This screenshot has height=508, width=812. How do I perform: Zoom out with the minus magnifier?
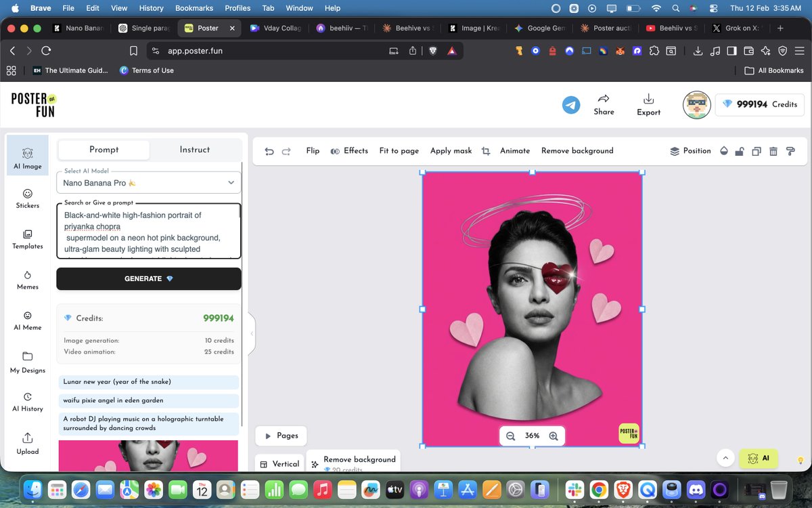511,436
